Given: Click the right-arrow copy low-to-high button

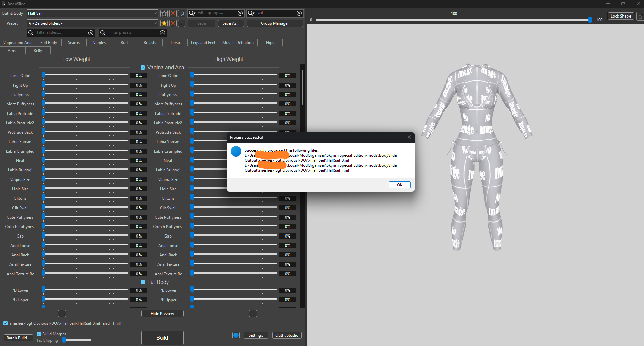Looking at the screenshot, I should [62, 314].
